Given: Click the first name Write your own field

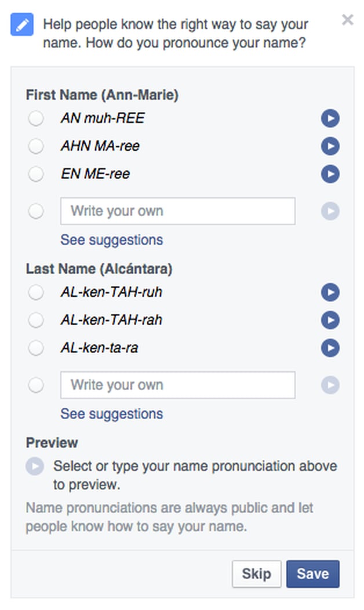Looking at the screenshot, I should coord(177,211).
